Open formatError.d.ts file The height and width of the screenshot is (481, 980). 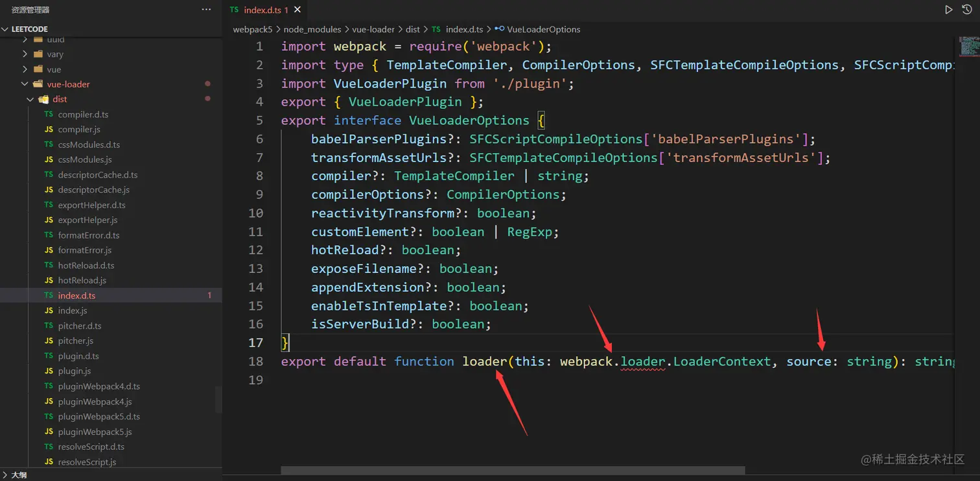89,235
